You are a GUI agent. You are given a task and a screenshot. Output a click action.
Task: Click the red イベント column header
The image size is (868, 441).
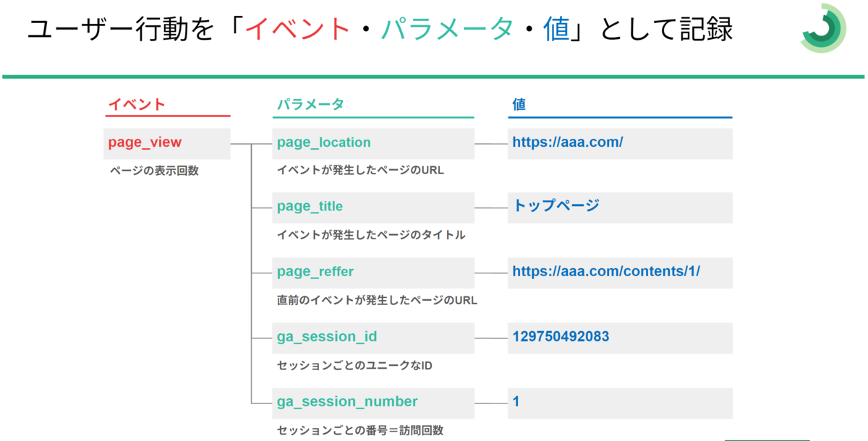click(x=137, y=105)
